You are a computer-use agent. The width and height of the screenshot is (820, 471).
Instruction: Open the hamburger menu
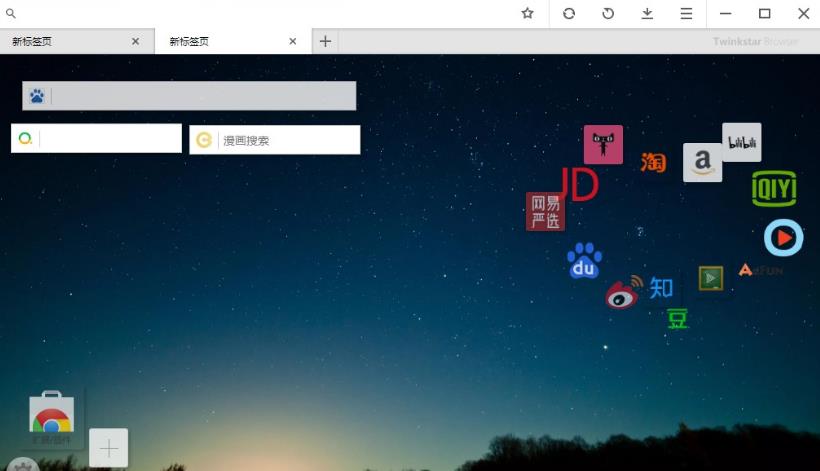tap(686, 14)
